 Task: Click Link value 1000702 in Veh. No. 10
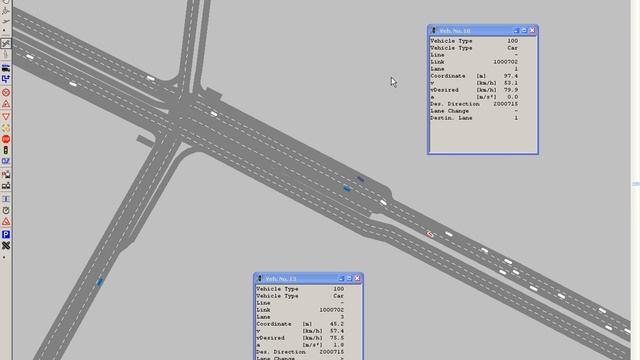505,62
